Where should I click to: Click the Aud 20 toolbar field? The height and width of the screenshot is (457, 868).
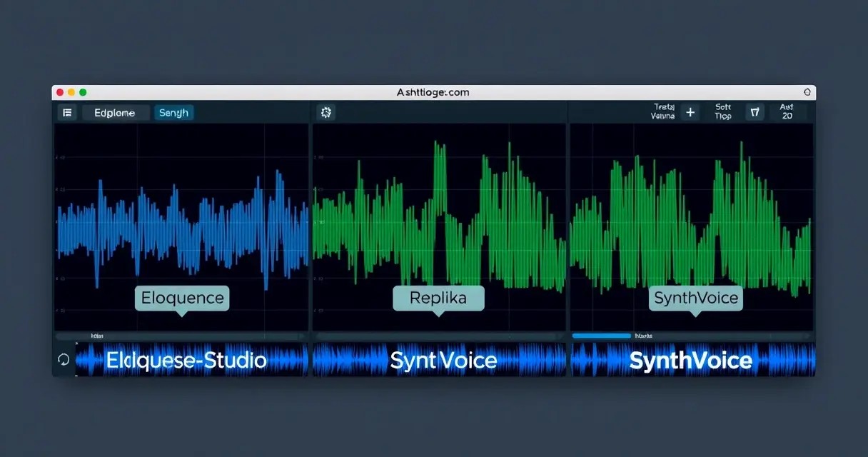tap(787, 111)
